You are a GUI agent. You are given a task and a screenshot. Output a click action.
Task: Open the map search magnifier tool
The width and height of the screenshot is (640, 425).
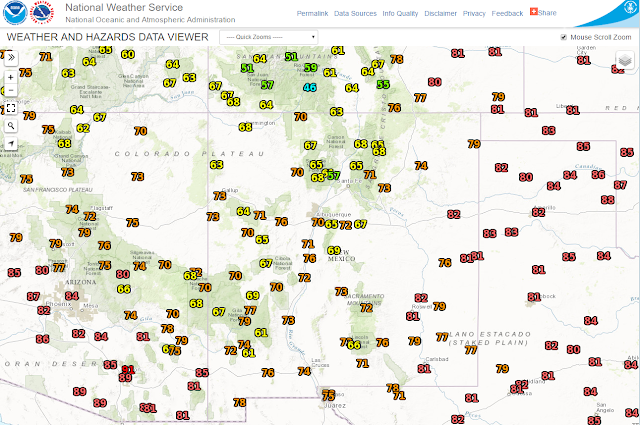11,126
